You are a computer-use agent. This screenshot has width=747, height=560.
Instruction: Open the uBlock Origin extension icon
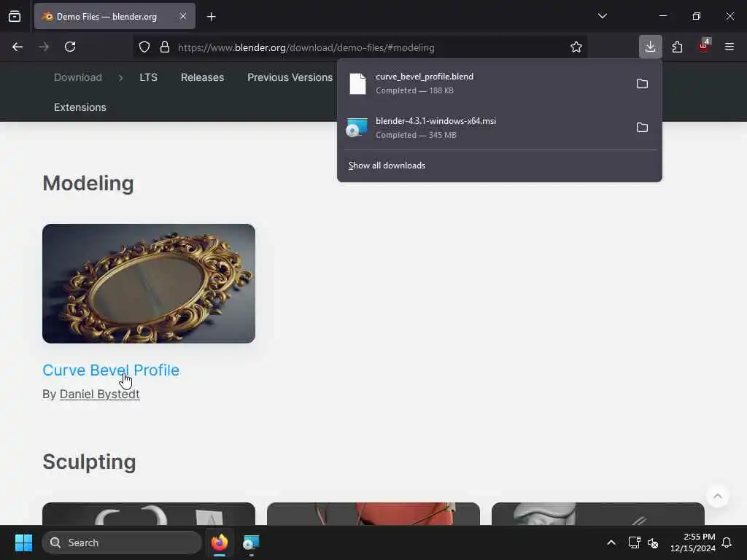[x=704, y=46]
